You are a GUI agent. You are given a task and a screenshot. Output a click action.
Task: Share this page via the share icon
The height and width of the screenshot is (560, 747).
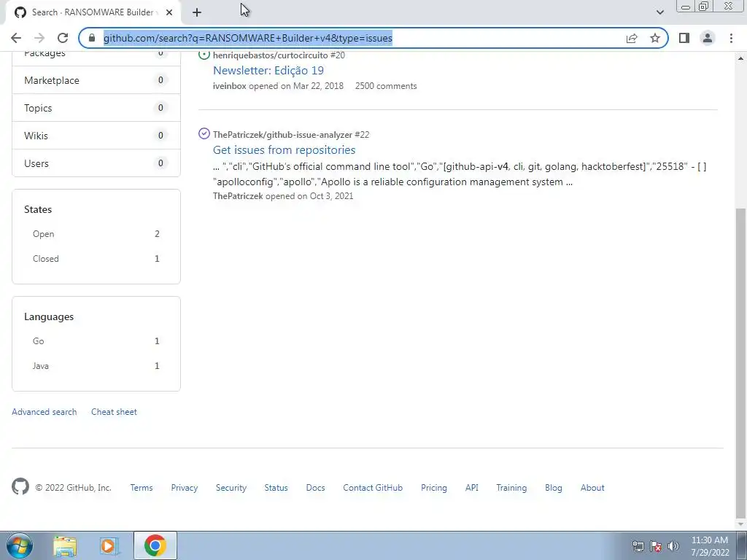tap(632, 38)
